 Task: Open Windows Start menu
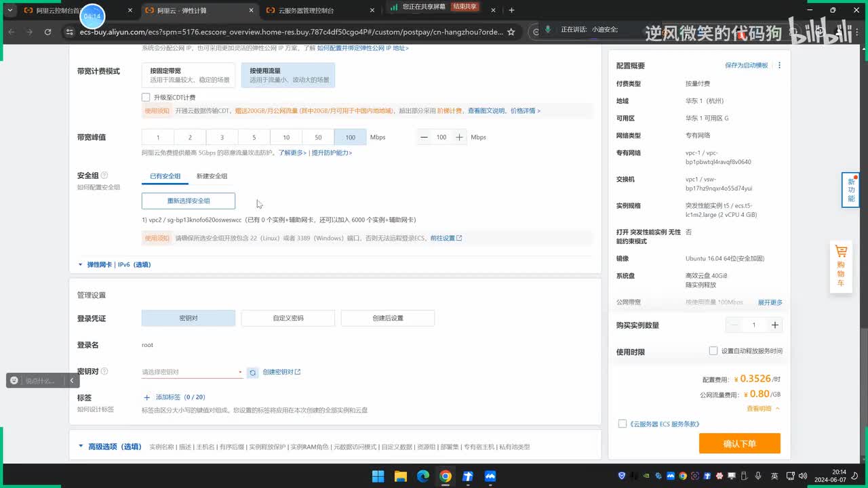pos(378,476)
